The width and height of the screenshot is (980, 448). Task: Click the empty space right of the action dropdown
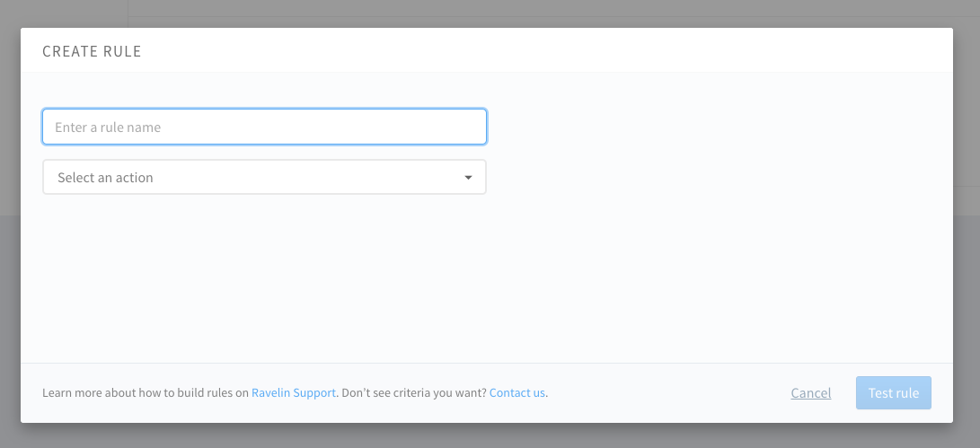click(710, 178)
